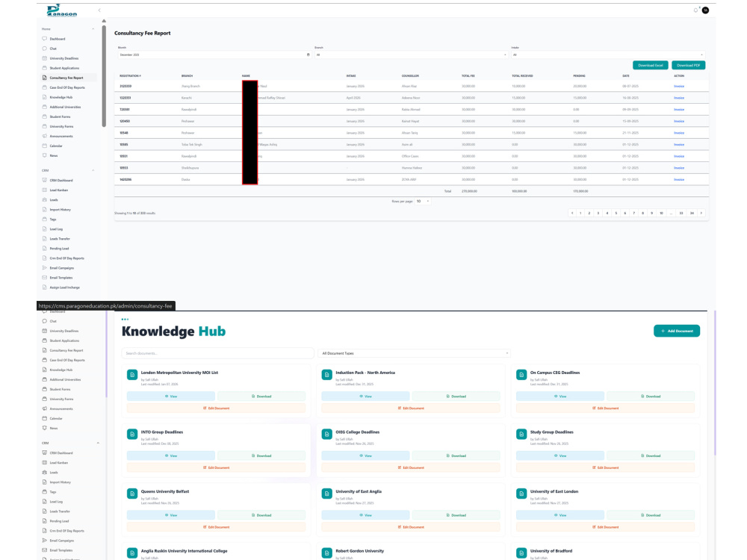Select Consultancy Fee Report in top sidebar
Image resolution: width=747 pixels, height=560 pixels.
66,78
